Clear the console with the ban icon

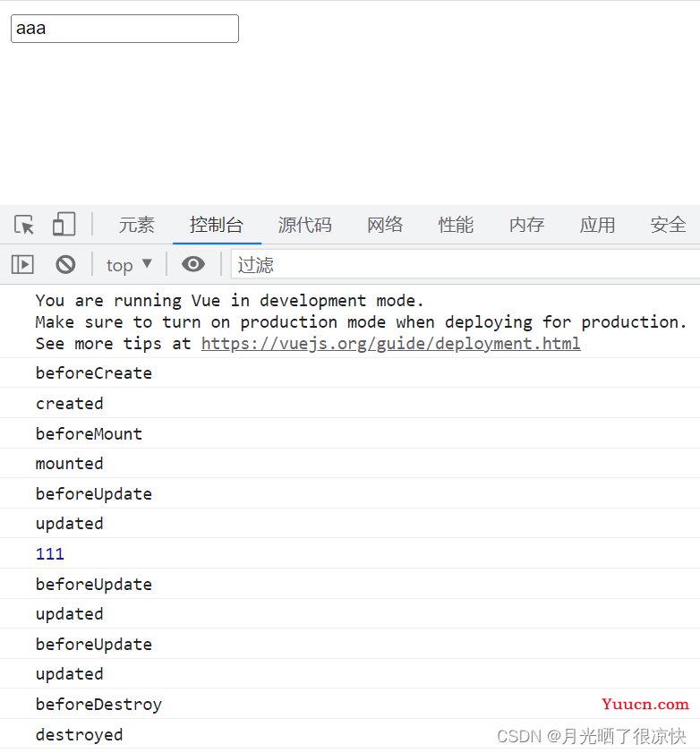[65, 265]
